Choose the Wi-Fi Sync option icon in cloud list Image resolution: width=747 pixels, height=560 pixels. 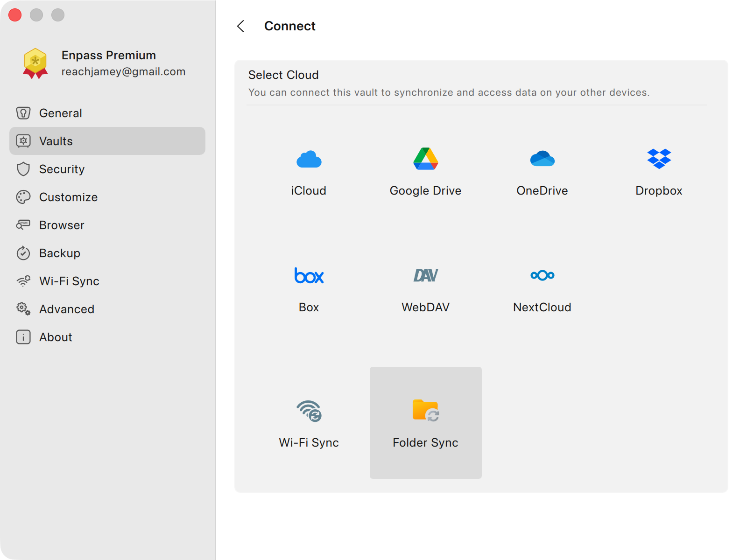309,411
